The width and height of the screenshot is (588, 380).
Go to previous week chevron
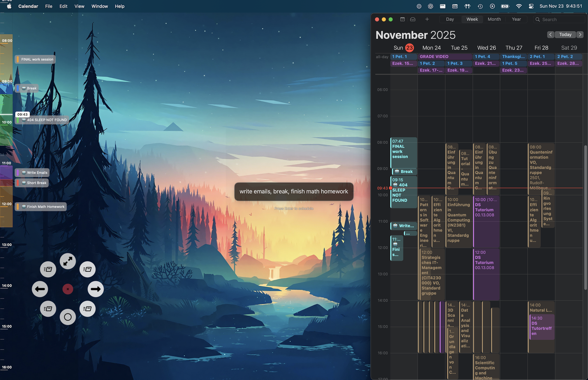click(550, 34)
